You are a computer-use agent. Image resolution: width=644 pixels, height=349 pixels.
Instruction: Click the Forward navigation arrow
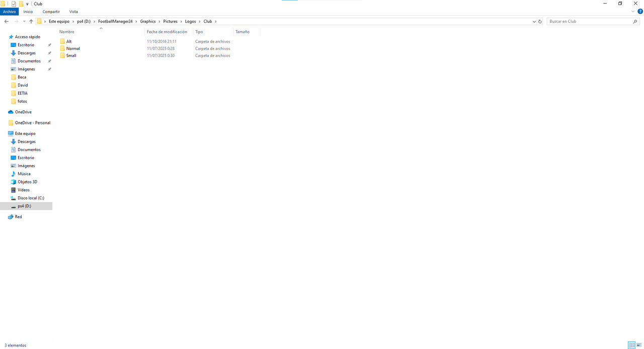tap(16, 22)
